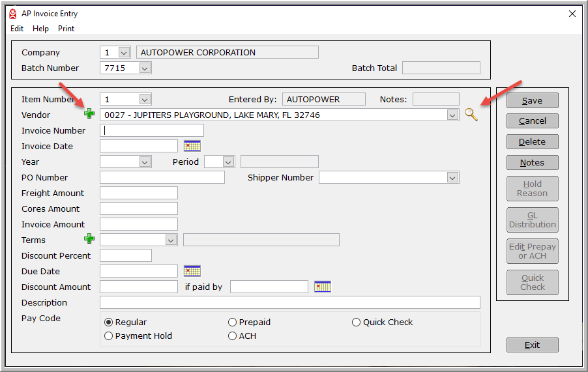Click into the Invoice Number field

tap(151, 130)
